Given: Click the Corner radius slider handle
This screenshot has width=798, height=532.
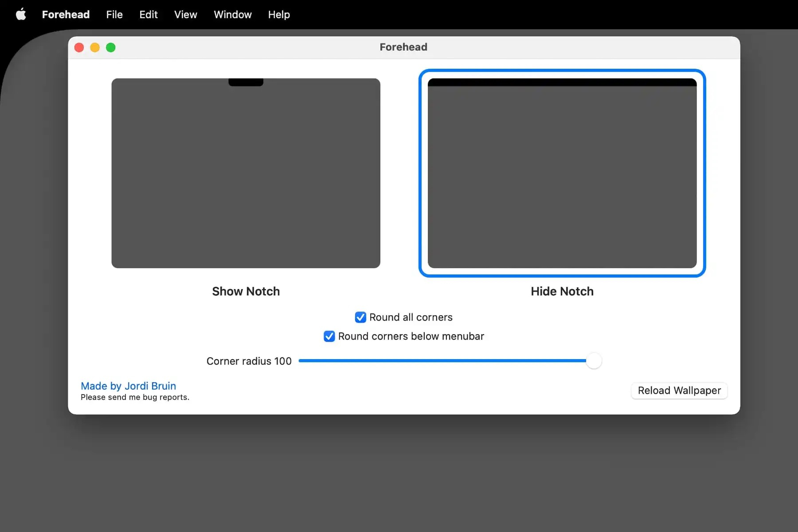Looking at the screenshot, I should (594, 361).
